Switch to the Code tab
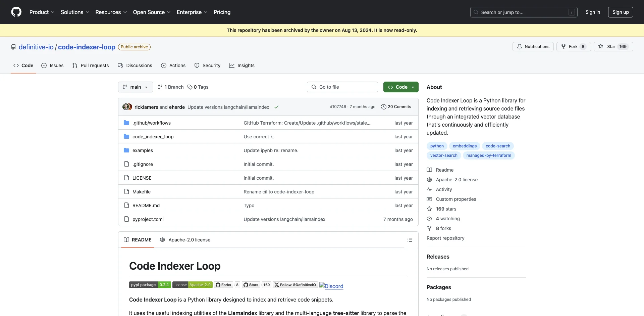644x316 pixels. click(23, 65)
